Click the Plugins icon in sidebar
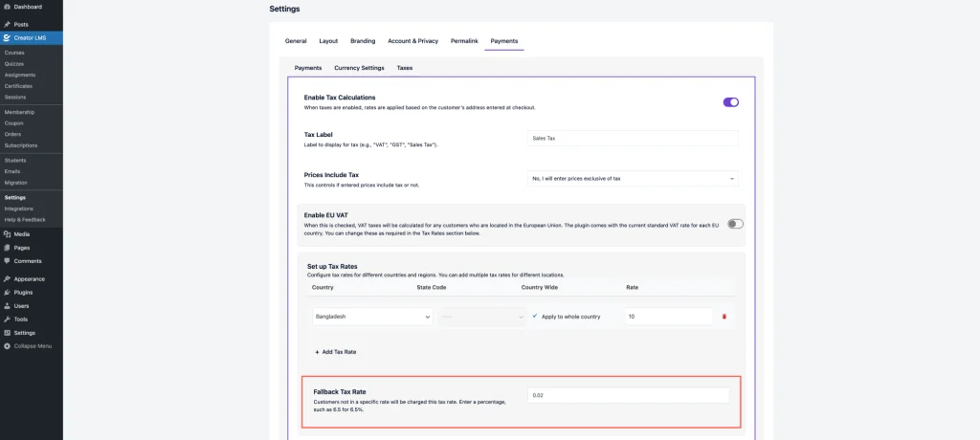The image size is (980, 440). coord(8,293)
